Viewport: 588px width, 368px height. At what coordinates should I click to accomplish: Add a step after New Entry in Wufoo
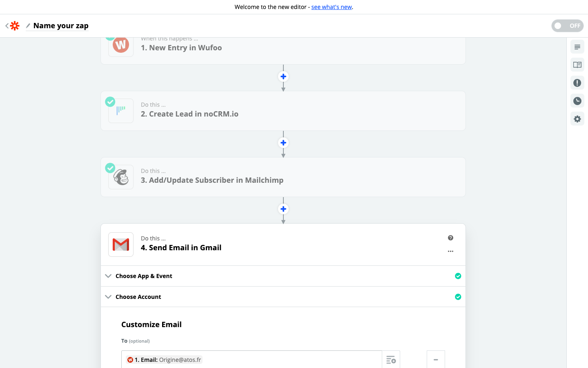(283, 76)
